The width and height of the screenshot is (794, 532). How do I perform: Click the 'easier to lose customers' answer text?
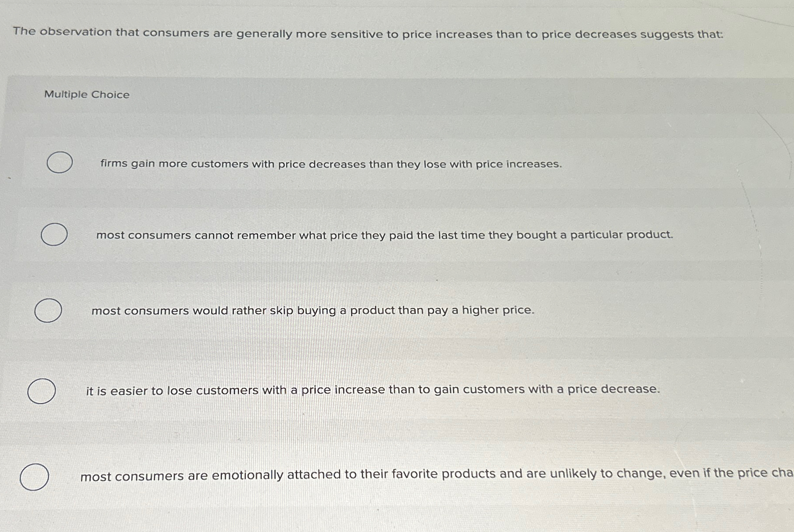coord(373,390)
